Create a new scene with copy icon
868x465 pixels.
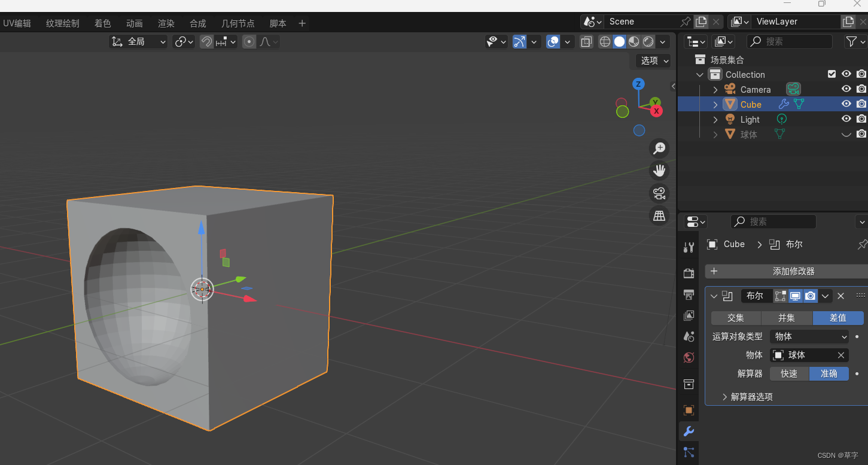tap(701, 22)
